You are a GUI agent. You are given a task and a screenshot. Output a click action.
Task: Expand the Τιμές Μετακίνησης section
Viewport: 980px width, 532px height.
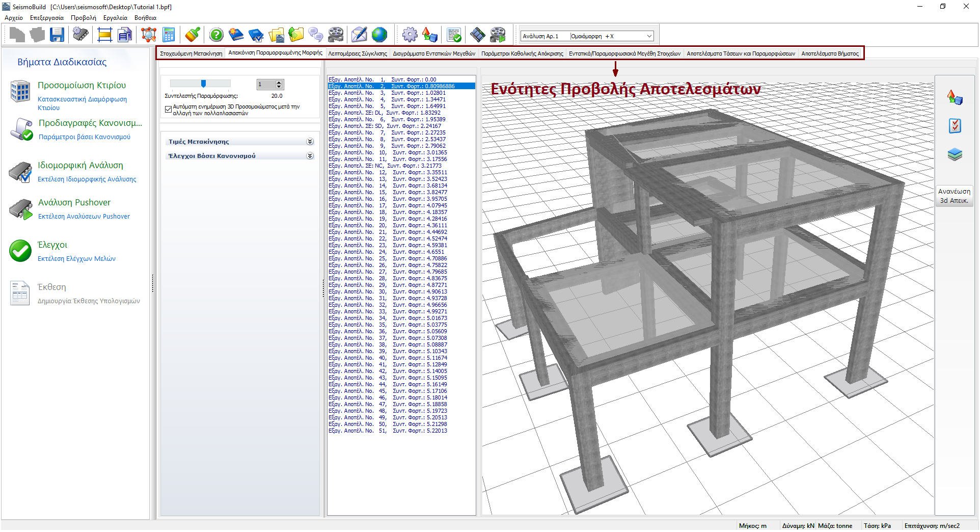coord(310,142)
